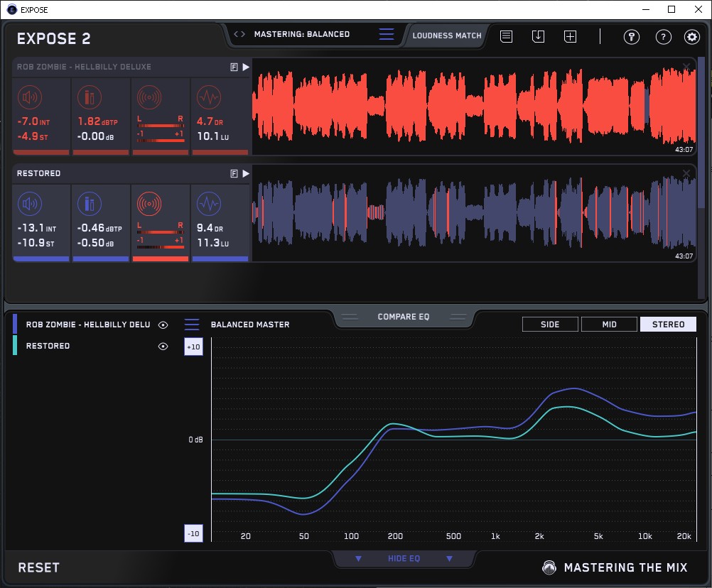Click the true peak meter icon on Rob Zombie track
Screen dimensions: 712x588
pos(89,98)
